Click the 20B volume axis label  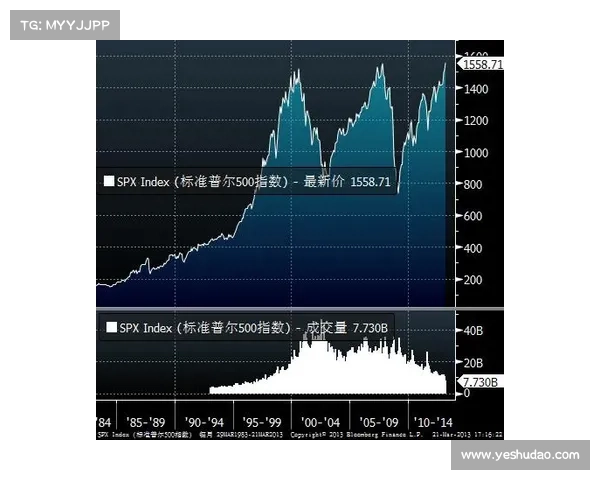coord(473,363)
